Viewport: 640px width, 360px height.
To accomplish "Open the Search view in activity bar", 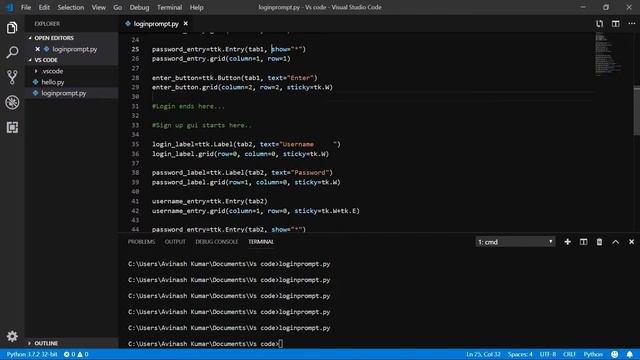I will click(12, 52).
